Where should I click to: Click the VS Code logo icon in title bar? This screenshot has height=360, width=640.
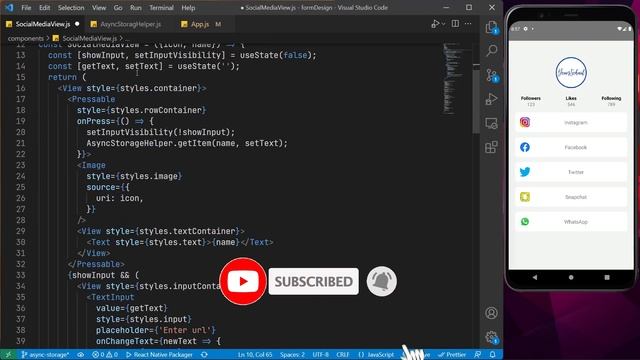pyautogui.click(x=9, y=7)
